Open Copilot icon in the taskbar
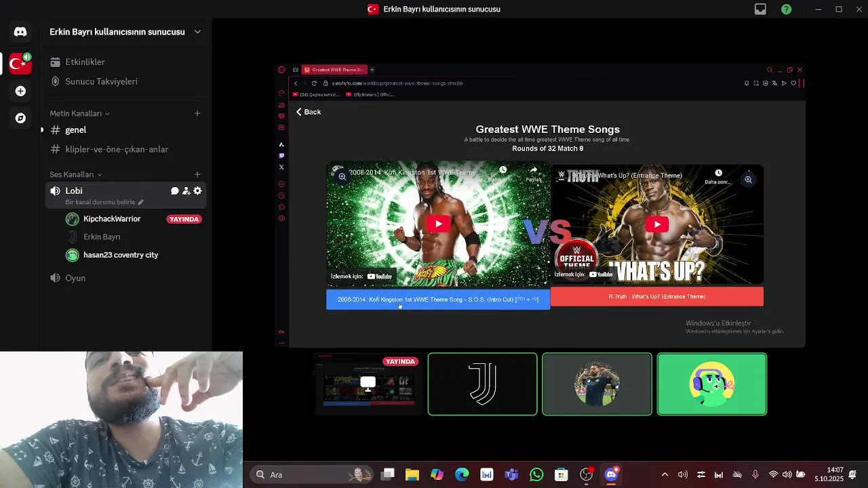Screen dimensions: 868x488 click(x=437, y=474)
